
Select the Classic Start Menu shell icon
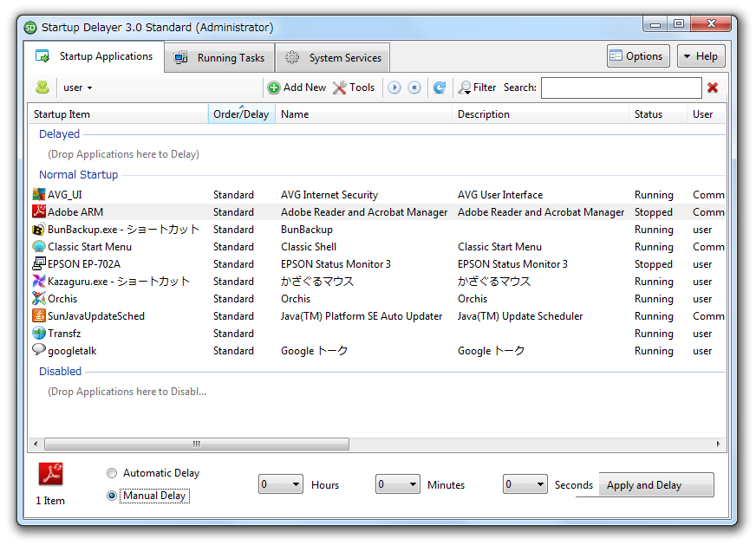pos(38,246)
